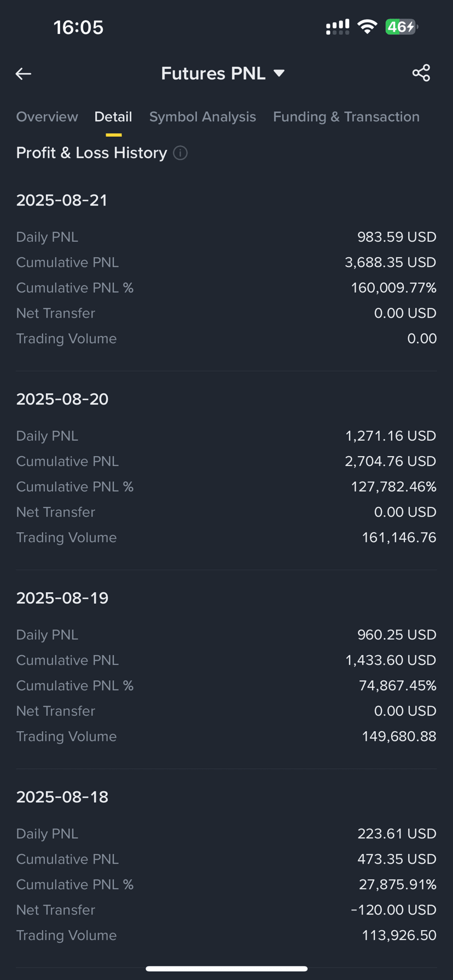This screenshot has width=453, height=980.
Task: Go to Funding & Transaction tab
Action: [346, 116]
